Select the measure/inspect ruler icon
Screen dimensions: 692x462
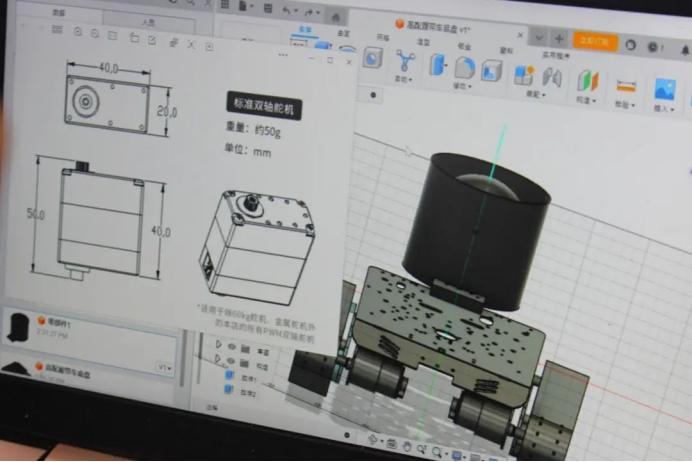[626, 86]
